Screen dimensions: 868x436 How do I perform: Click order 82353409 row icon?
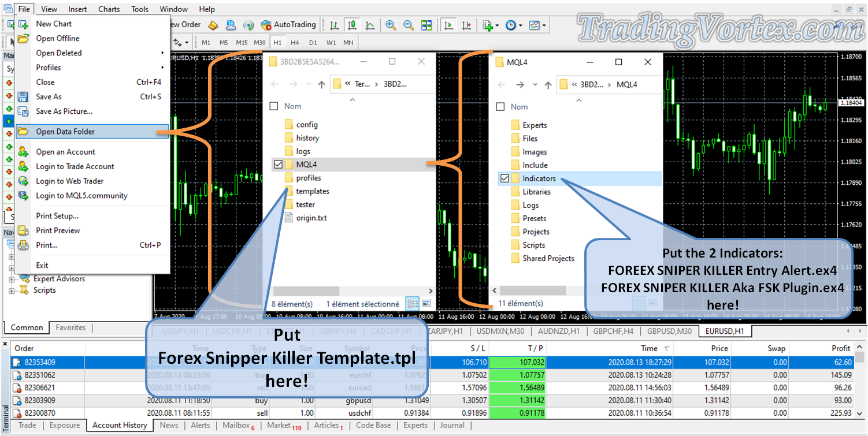[18, 363]
